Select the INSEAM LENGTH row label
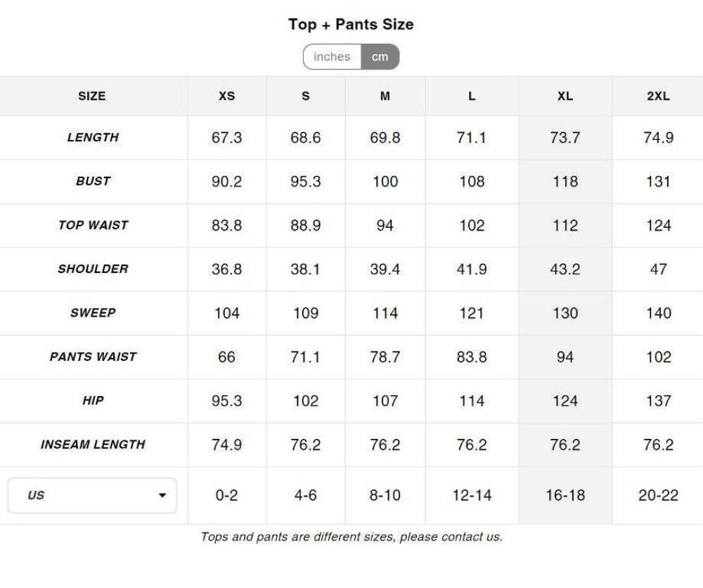This screenshot has width=703, height=588. pos(93,445)
